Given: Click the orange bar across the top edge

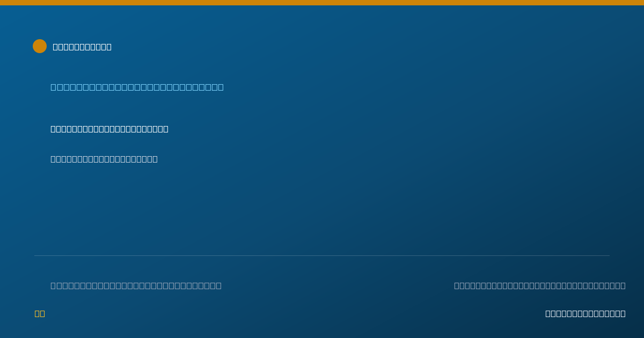Looking at the screenshot, I should (322, 3).
